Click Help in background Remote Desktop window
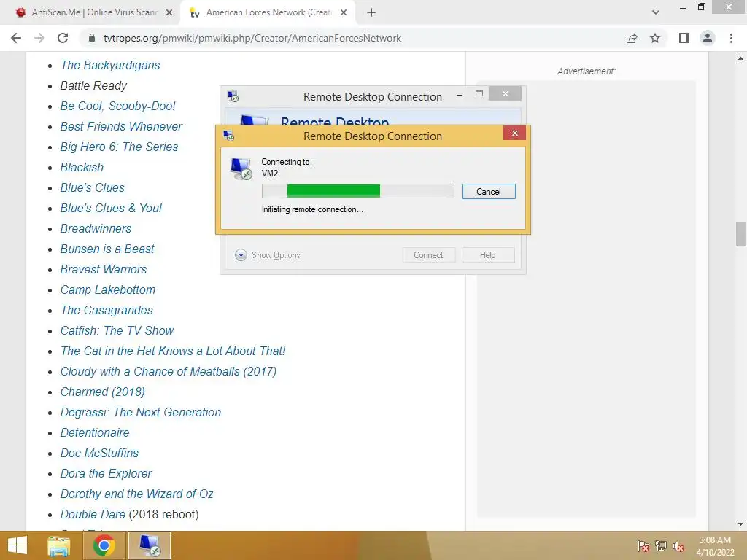This screenshot has width=747, height=560. pyautogui.click(x=488, y=255)
